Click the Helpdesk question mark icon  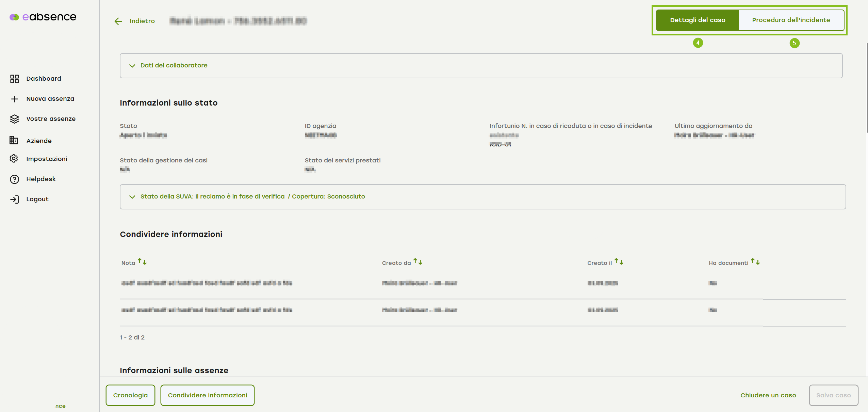coord(14,179)
